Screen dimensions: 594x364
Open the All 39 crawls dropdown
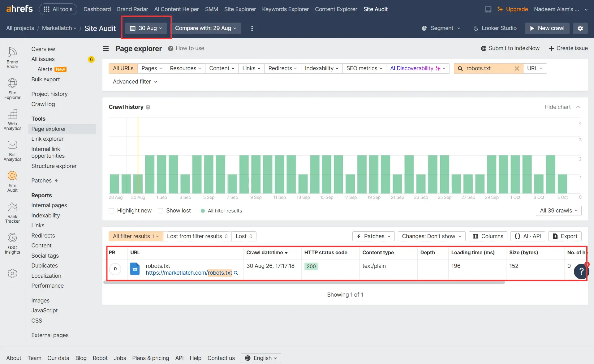tap(558, 211)
